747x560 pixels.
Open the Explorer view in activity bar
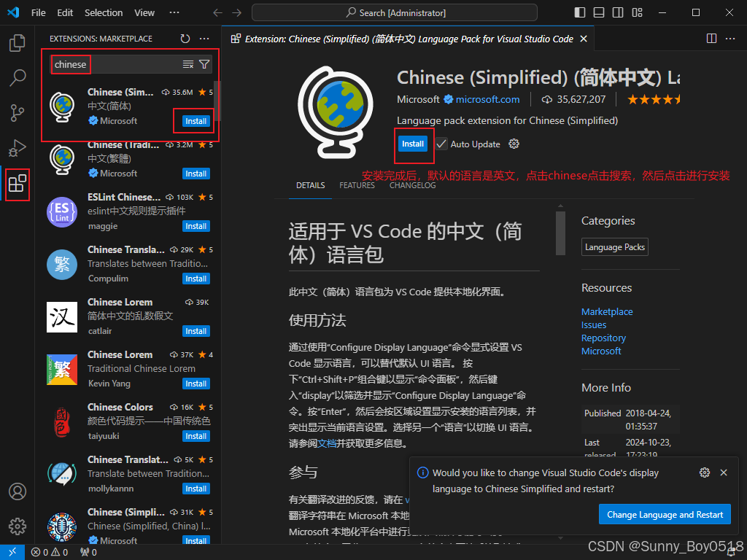(x=18, y=43)
